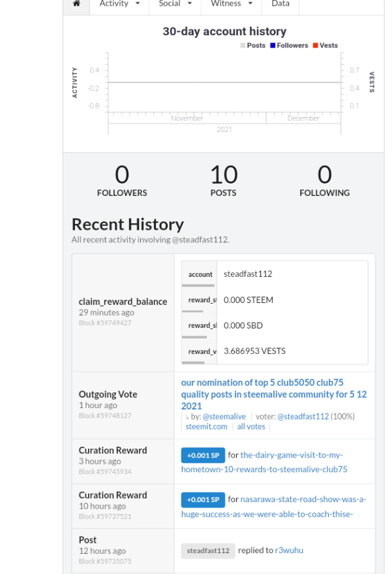Click the 30-day account history title
This screenshot has height=574, width=392.
pyautogui.click(x=224, y=31)
